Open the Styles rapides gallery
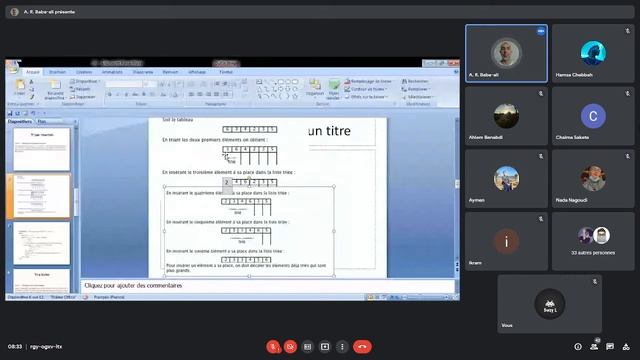 point(333,90)
